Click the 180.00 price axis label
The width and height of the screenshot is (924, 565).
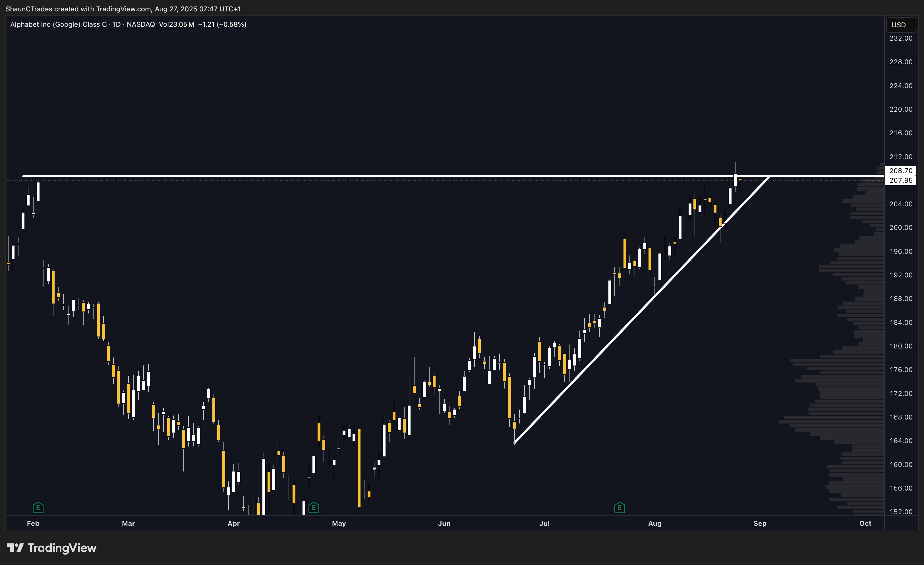click(901, 346)
